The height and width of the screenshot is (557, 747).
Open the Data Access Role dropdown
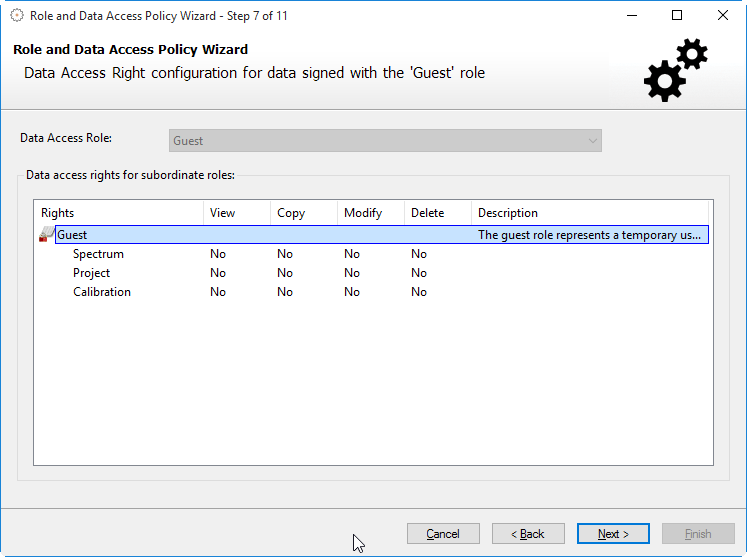point(385,141)
